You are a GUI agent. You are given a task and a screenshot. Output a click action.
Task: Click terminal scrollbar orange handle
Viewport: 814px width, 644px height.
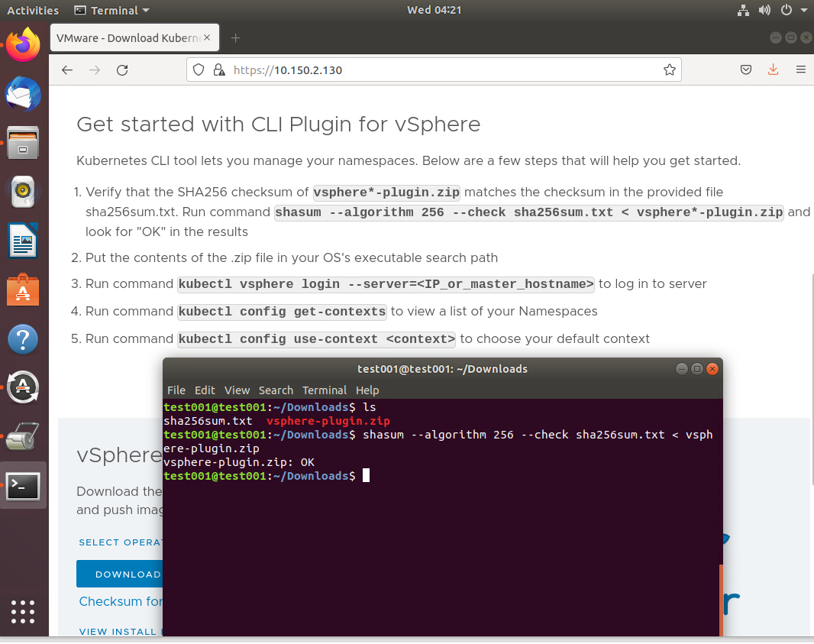point(721,600)
